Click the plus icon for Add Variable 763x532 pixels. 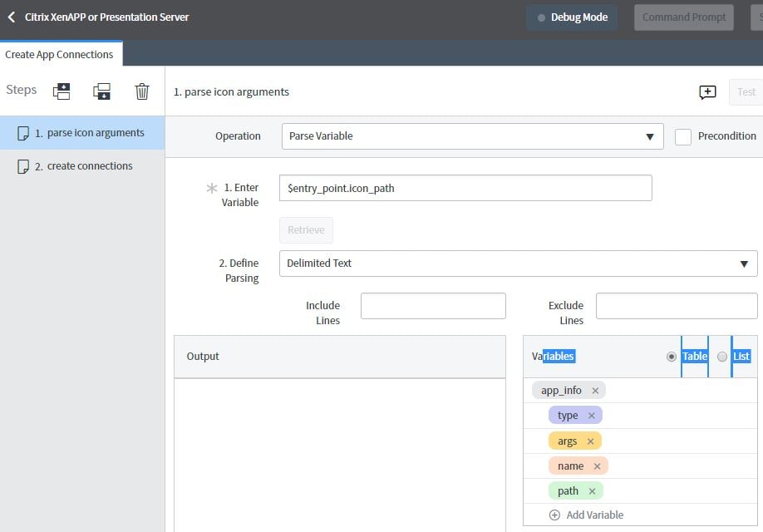tap(554, 515)
